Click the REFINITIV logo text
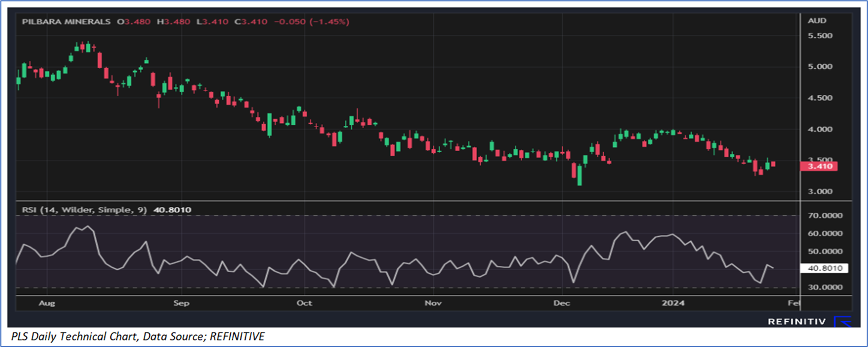Screen dimensions: 868x347 797,322
